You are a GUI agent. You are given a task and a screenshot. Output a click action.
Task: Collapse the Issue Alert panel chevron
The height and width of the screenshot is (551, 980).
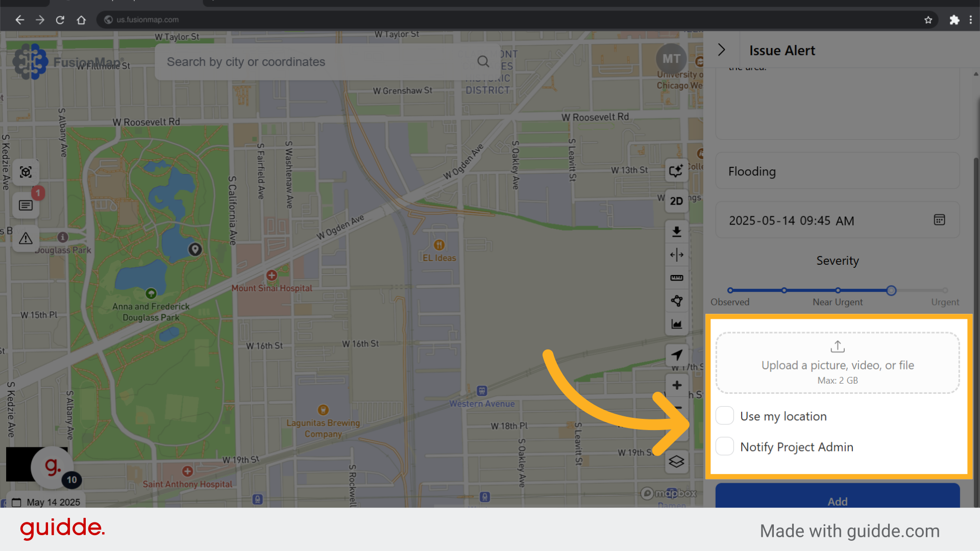click(721, 50)
